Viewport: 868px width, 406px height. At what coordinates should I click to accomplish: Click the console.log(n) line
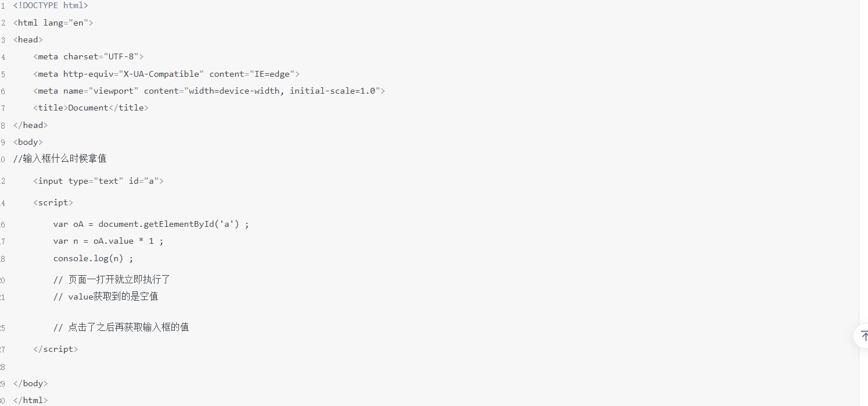click(93, 258)
